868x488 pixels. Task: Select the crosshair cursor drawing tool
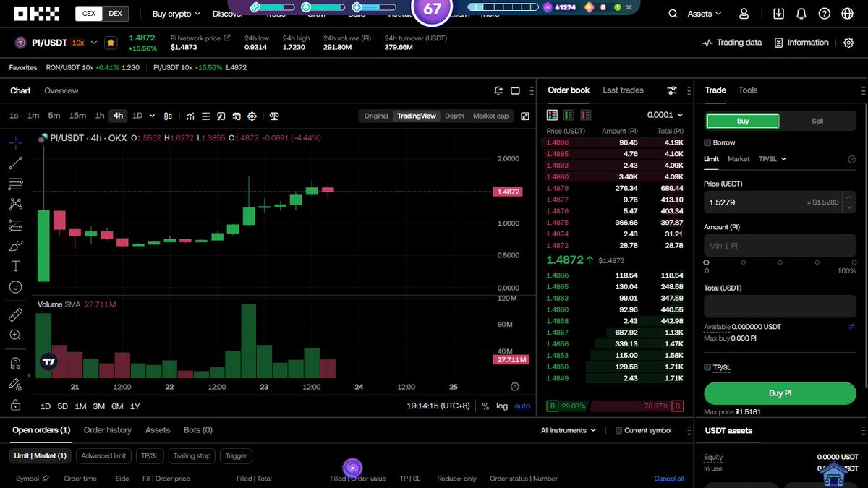click(15, 142)
